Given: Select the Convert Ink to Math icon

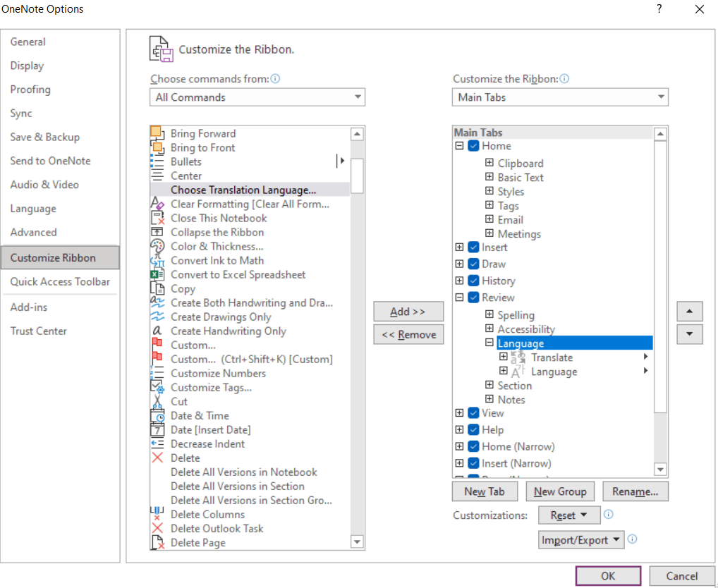Looking at the screenshot, I should (x=157, y=261).
